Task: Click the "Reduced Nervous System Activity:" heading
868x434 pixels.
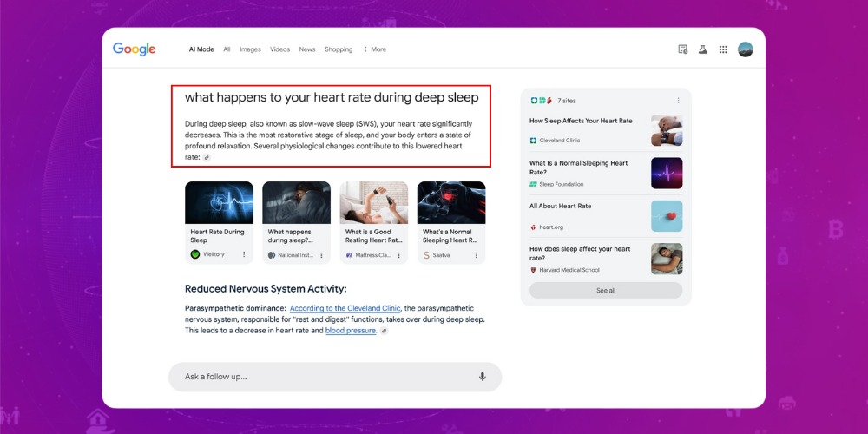Action: (x=266, y=289)
